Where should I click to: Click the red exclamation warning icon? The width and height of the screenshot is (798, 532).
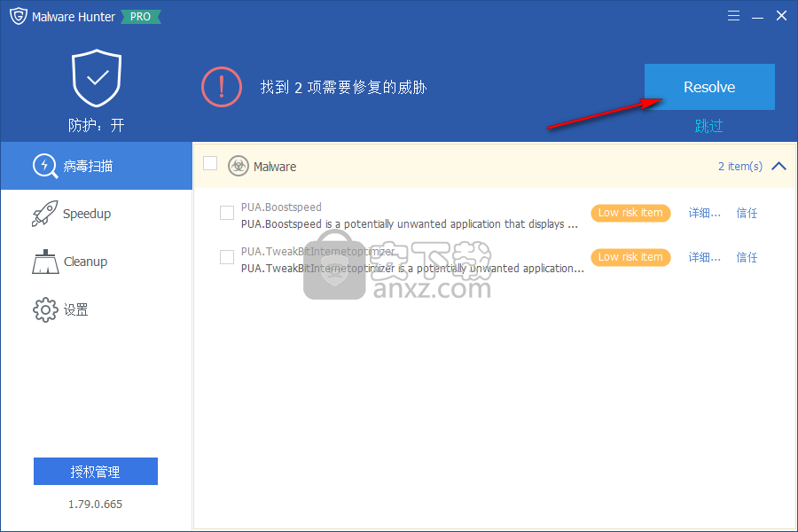pyautogui.click(x=222, y=87)
